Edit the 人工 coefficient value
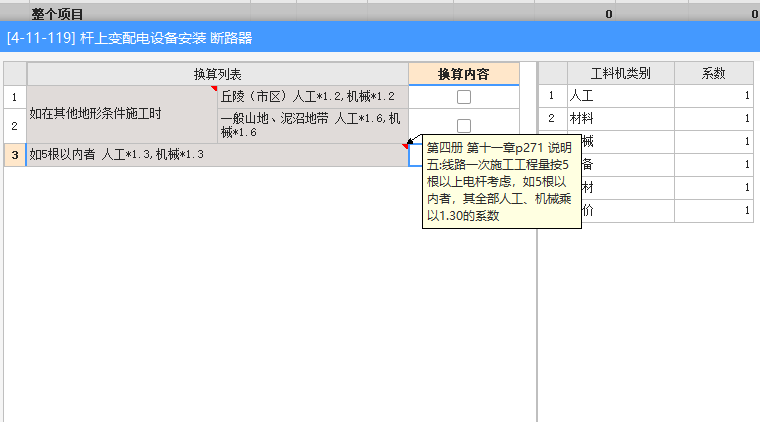This screenshot has height=422, width=760. [713, 96]
